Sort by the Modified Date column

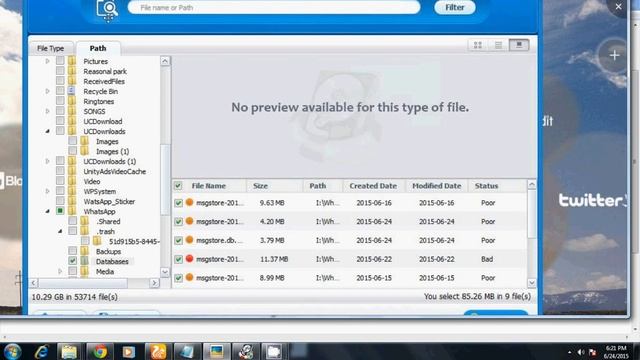(x=436, y=186)
